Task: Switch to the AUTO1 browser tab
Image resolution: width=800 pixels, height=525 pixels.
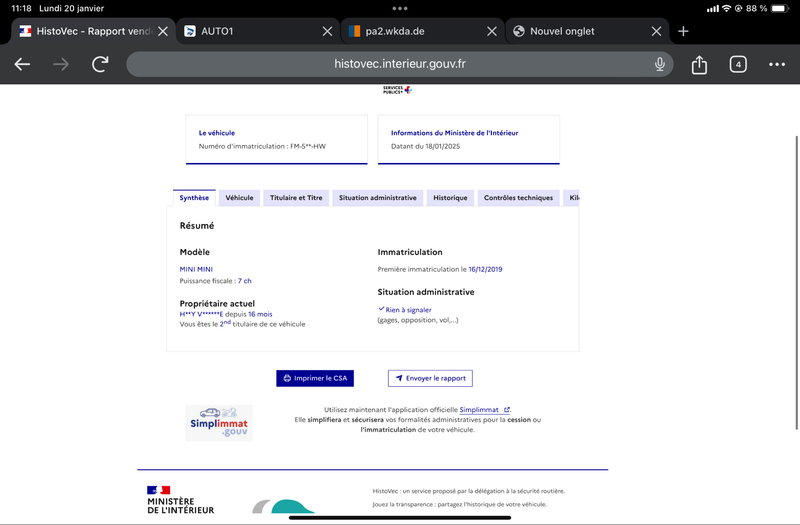Action: coord(259,31)
